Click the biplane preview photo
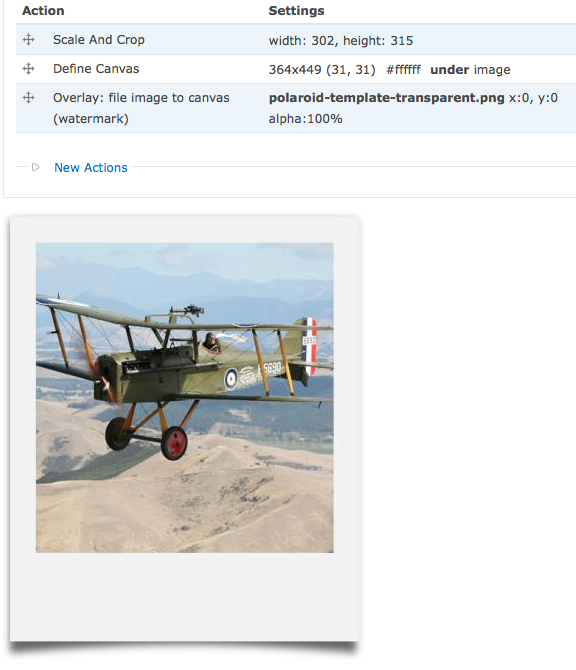This screenshot has height=670, width=576. point(185,397)
